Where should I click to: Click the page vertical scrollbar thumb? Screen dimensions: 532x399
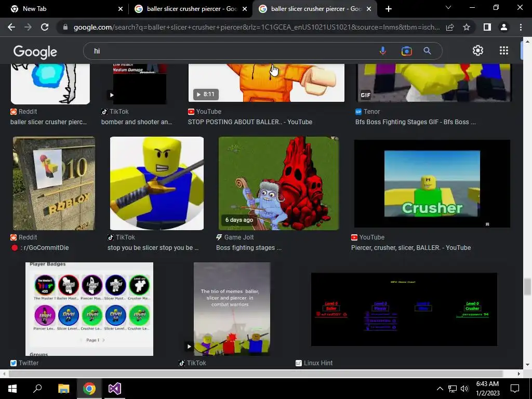(527, 287)
